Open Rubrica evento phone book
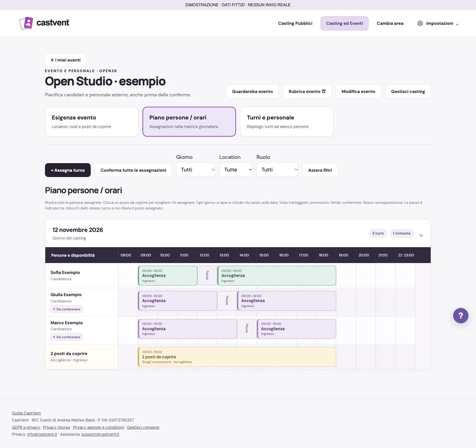Screen dimensions: 476x448 [x=307, y=91]
